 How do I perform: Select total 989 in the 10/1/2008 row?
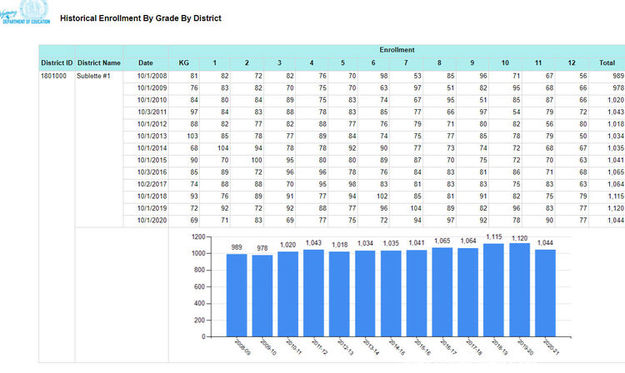618,76
